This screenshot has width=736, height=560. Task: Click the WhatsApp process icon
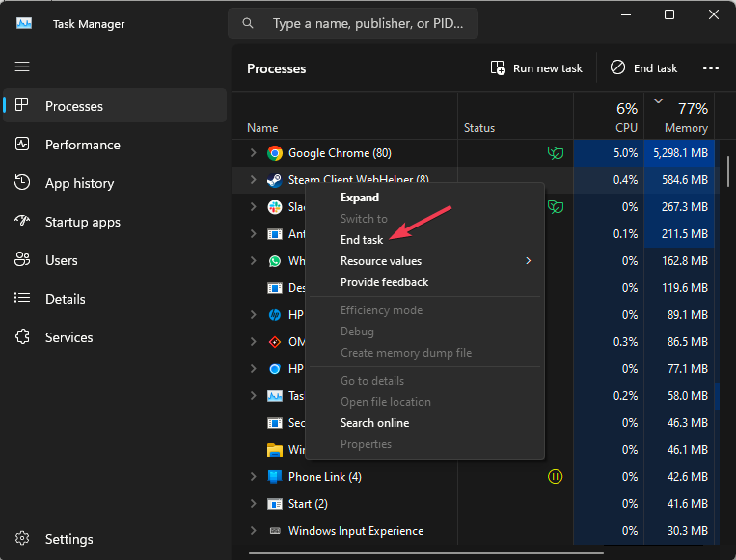click(x=275, y=261)
